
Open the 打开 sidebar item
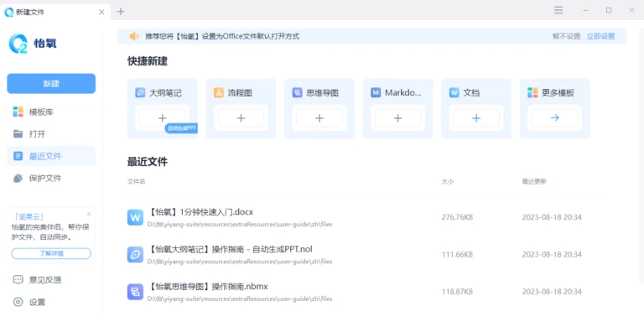click(51, 134)
